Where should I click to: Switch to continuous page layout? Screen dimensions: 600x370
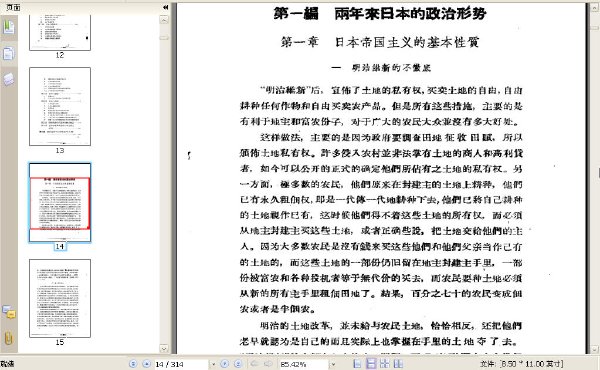point(371,363)
